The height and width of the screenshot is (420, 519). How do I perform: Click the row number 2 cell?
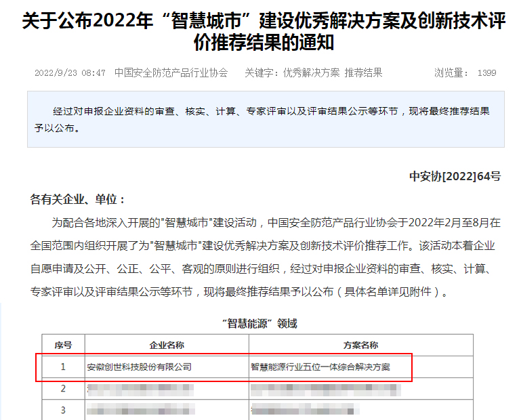click(63, 389)
